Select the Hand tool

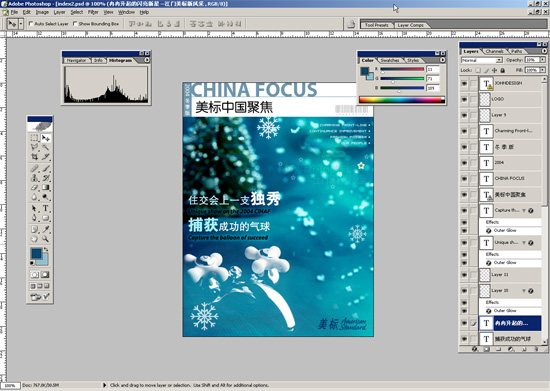click(x=34, y=239)
